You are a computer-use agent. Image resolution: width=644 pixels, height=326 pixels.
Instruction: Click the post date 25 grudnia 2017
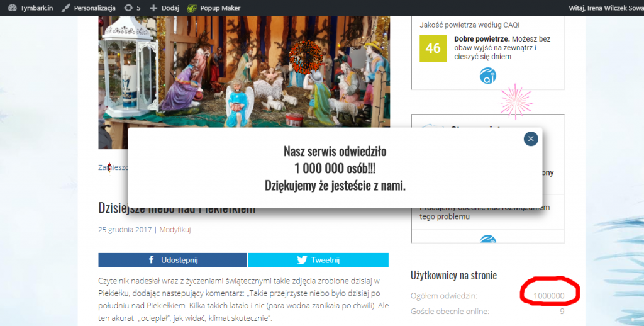[125, 230]
